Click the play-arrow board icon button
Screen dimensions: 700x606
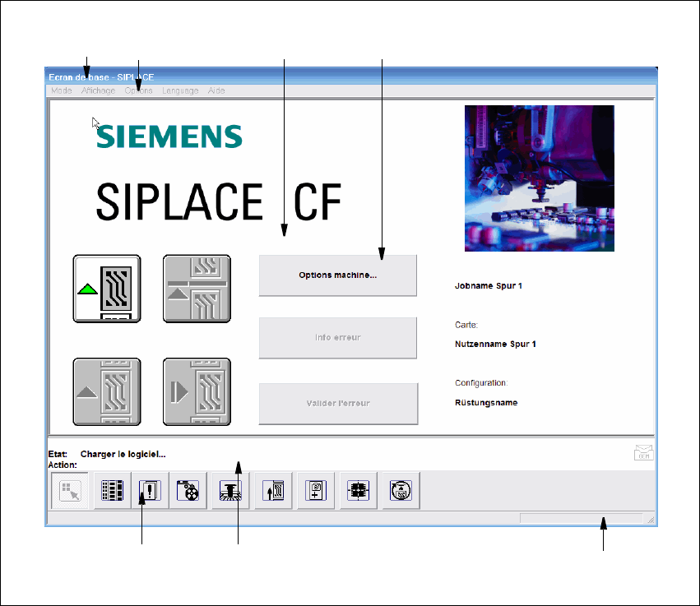click(x=197, y=391)
